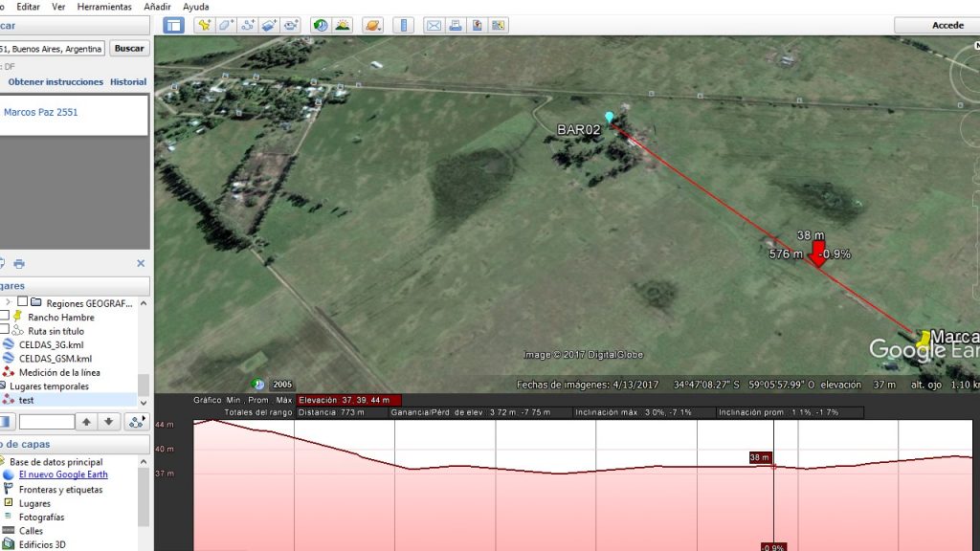This screenshot has width=980, height=551.
Task: Open the Ayuda menu
Action: tap(195, 7)
